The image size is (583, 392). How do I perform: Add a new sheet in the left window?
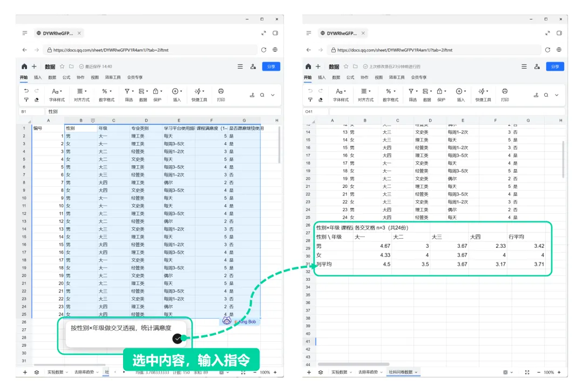pyautogui.click(x=25, y=372)
